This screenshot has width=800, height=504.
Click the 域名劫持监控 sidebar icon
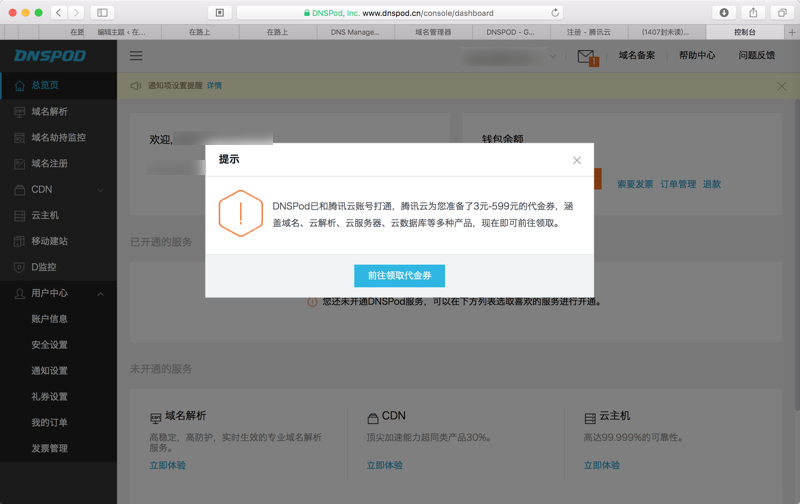19,138
